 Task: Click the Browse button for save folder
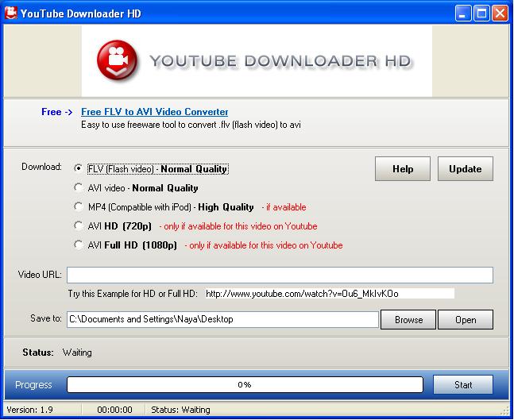408,319
